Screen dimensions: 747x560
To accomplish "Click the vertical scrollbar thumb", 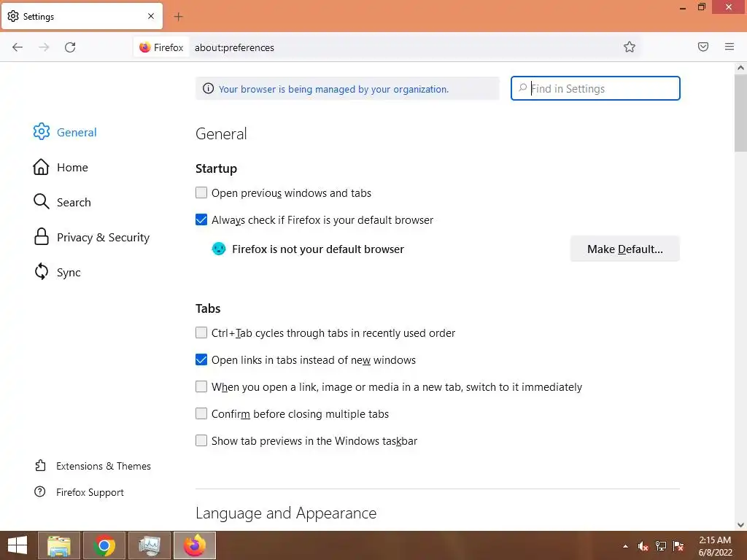I will pyautogui.click(x=740, y=113).
